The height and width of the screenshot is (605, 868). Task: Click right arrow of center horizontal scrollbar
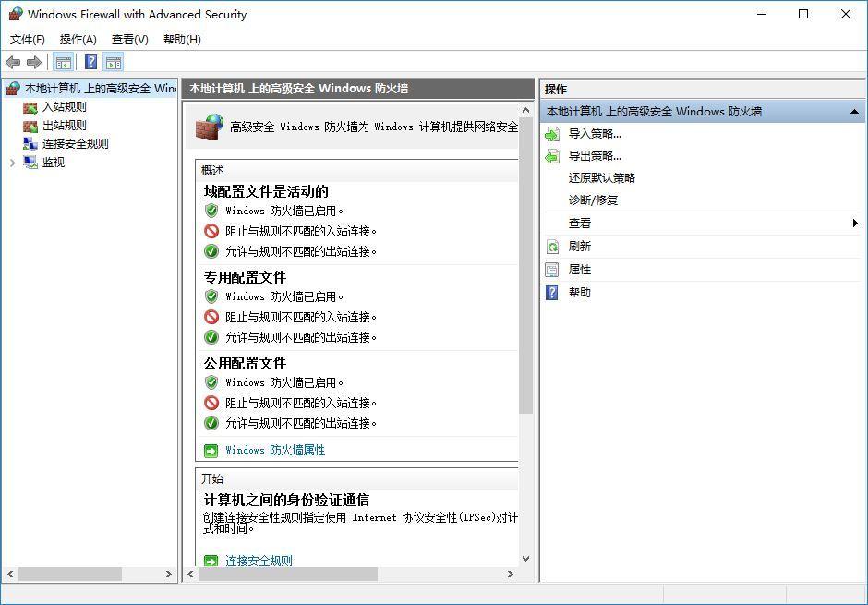point(511,574)
